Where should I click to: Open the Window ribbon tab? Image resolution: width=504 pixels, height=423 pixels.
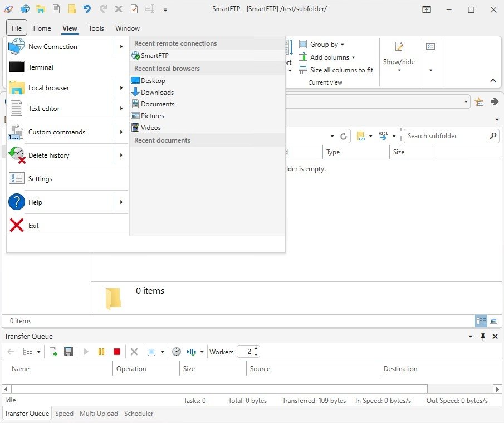pos(128,28)
